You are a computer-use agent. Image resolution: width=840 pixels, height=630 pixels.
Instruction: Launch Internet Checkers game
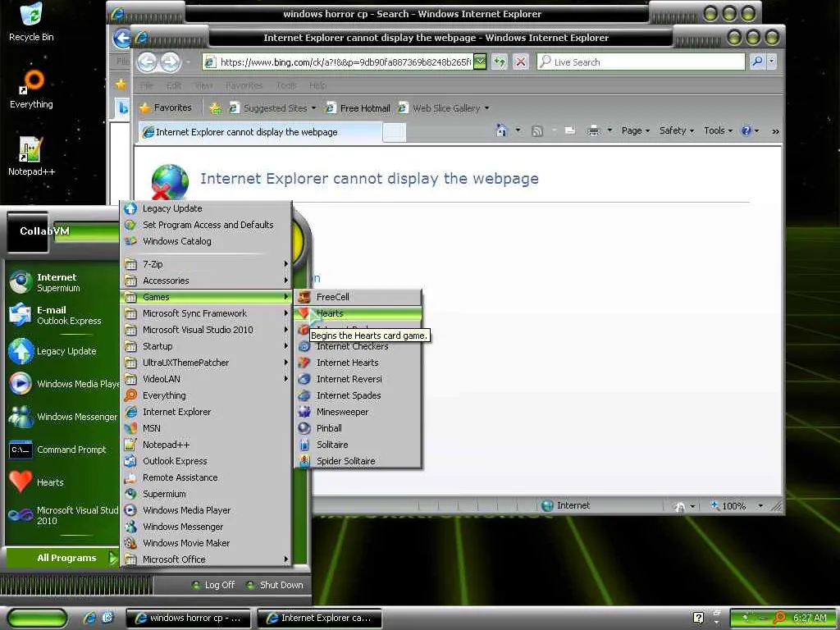[x=358, y=347]
